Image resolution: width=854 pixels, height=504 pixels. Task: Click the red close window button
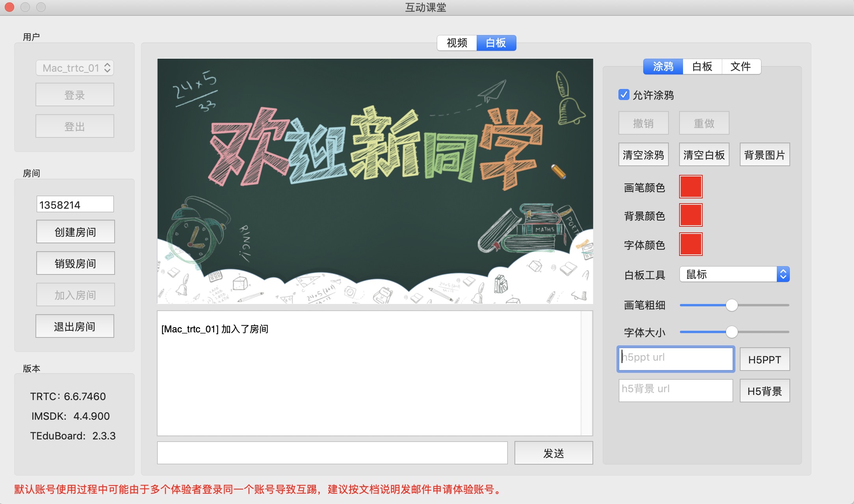point(9,7)
